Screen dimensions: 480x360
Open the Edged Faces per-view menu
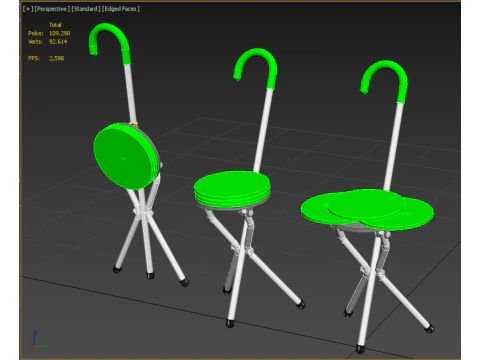[x=121, y=9]
